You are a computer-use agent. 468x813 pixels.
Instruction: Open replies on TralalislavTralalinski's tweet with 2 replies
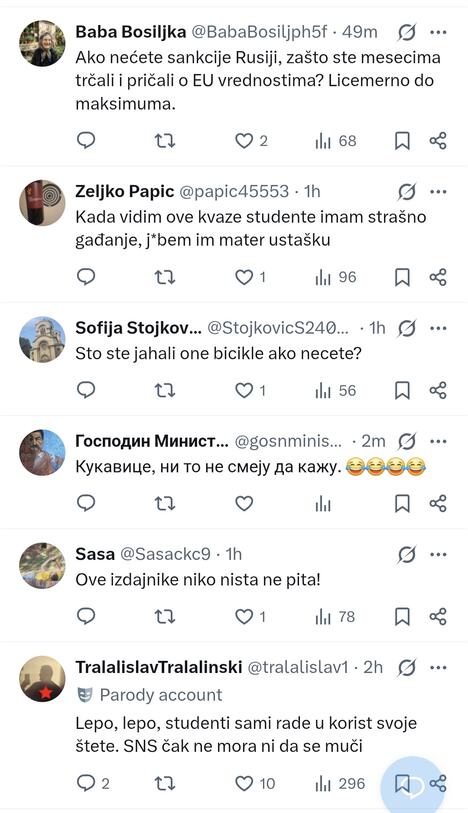(x=93, y=783)
